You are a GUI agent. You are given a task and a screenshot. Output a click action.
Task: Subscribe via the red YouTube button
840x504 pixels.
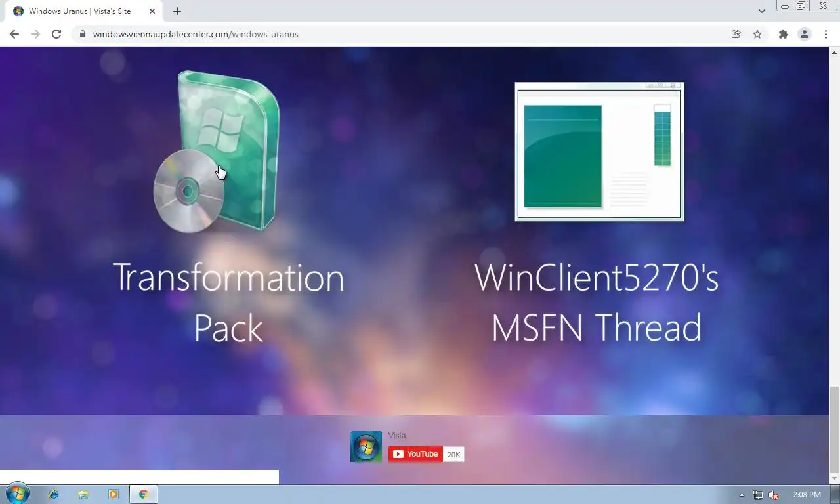(415, 454)
